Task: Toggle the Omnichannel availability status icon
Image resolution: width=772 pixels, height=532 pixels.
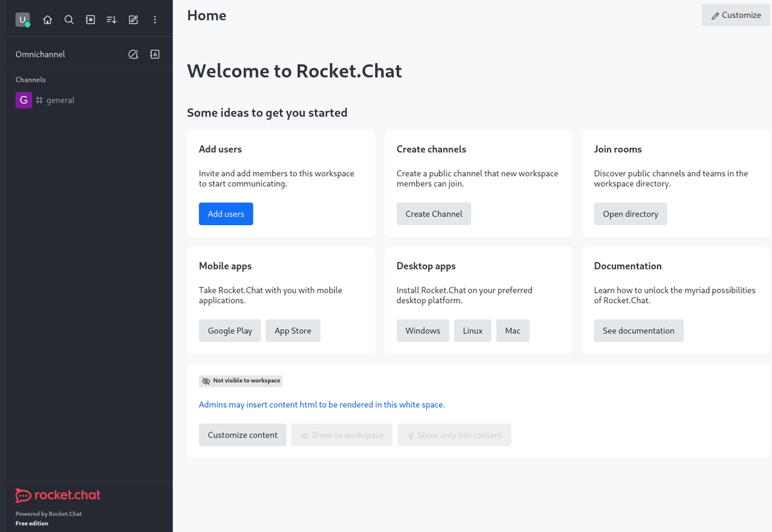Action: (x=133, y=55)
